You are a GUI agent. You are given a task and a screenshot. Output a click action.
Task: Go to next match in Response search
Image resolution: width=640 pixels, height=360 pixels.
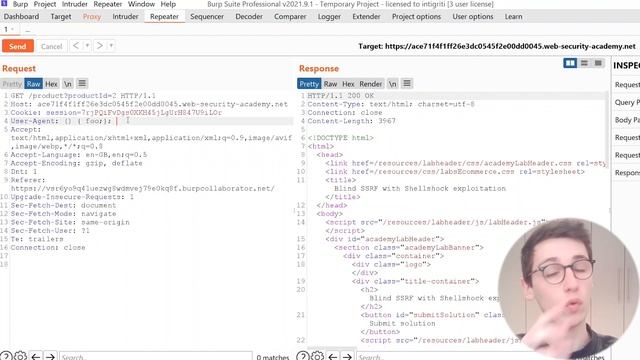[347, 356]
